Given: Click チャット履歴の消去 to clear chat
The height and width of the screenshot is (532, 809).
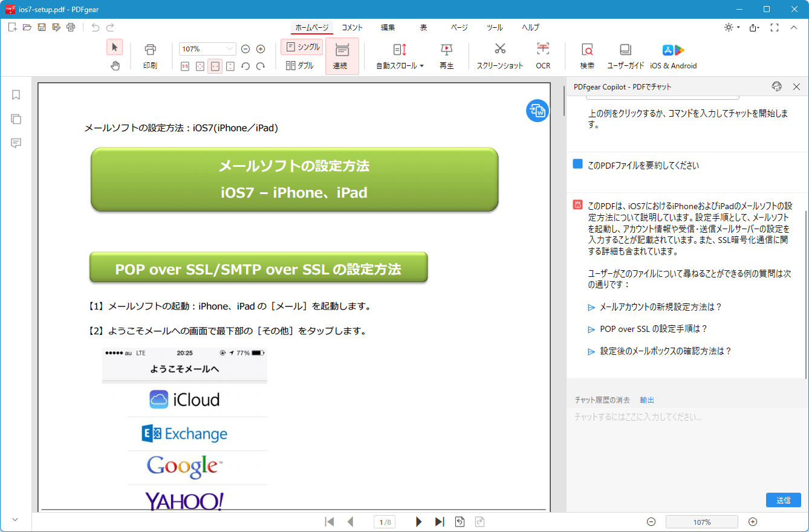Looking at the screenshot, I should tap(602, 400).
